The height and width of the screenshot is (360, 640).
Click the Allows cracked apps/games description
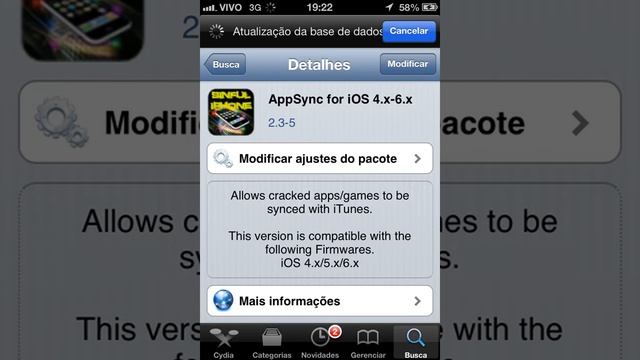(x=320, y=202)
